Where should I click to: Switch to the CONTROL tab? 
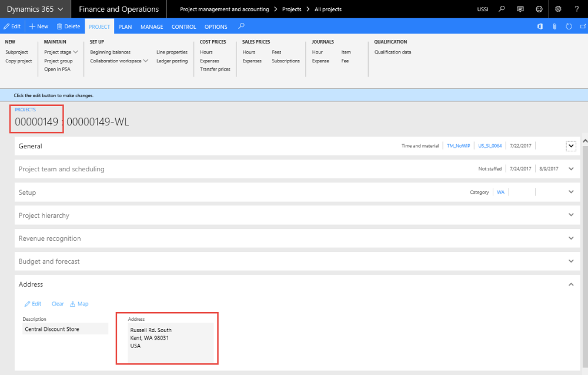183,26
